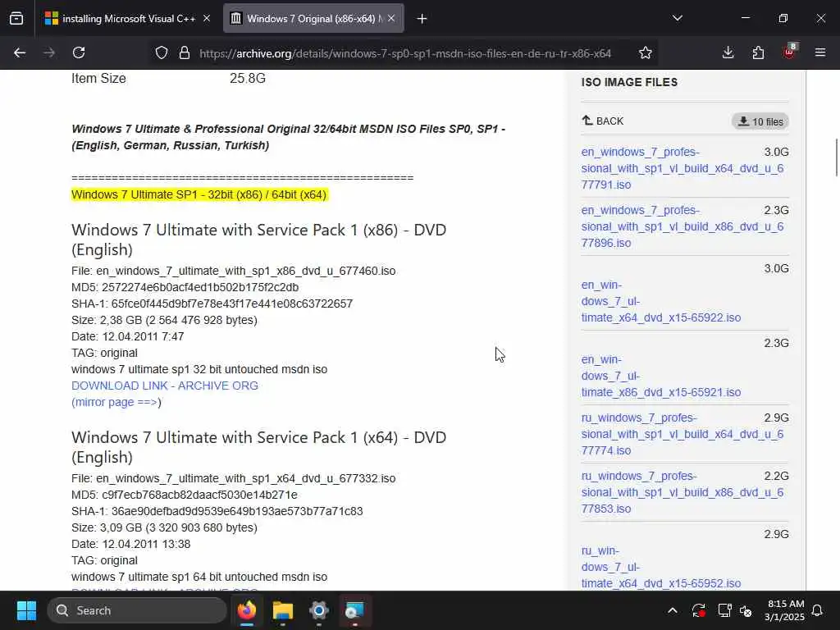Image resolution: width=840 pixels, height=630 pixels.
Task: Close the installing Microsoft Visual C++ tab
Action: [207, 19]
